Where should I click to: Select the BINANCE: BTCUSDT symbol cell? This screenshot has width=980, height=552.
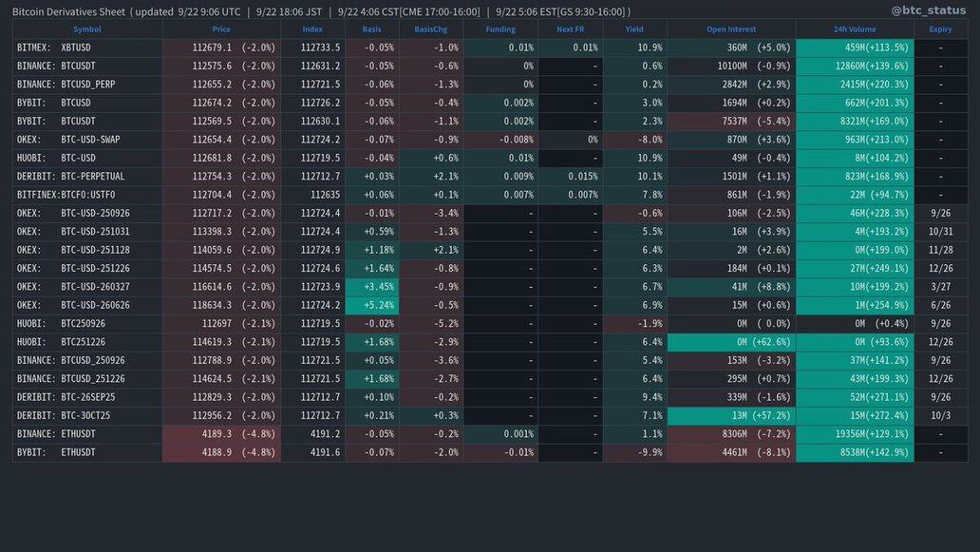click(87, 66)
